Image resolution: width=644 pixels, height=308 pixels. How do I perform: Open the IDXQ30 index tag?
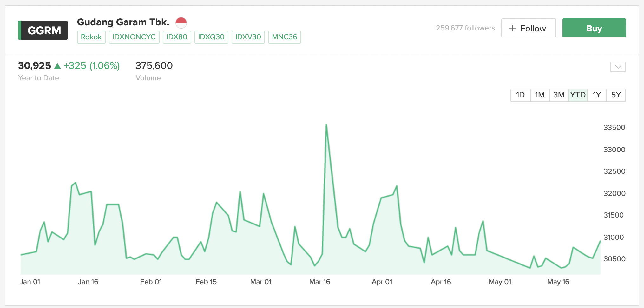coord(211,37)
